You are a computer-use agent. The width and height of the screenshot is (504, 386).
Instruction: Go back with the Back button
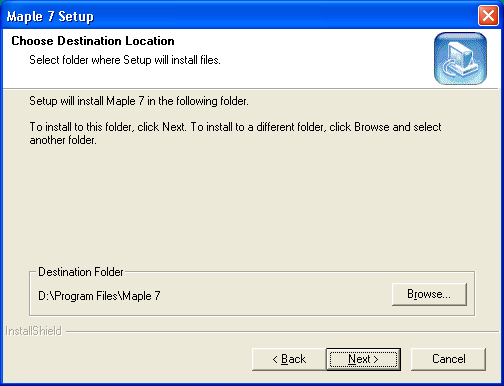pyautogui.click(x=289, y=359)
